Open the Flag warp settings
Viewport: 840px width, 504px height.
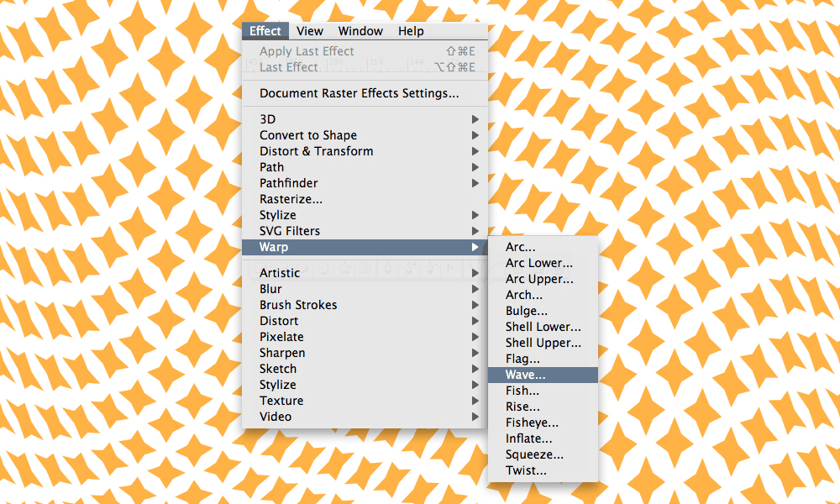522,359
